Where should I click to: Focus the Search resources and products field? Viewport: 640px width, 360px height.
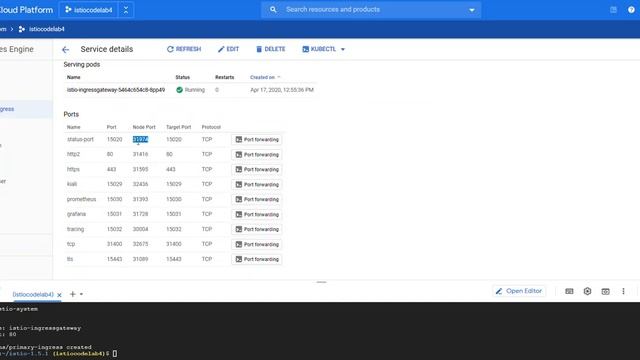pyautogui.click(x=371, y=9)
